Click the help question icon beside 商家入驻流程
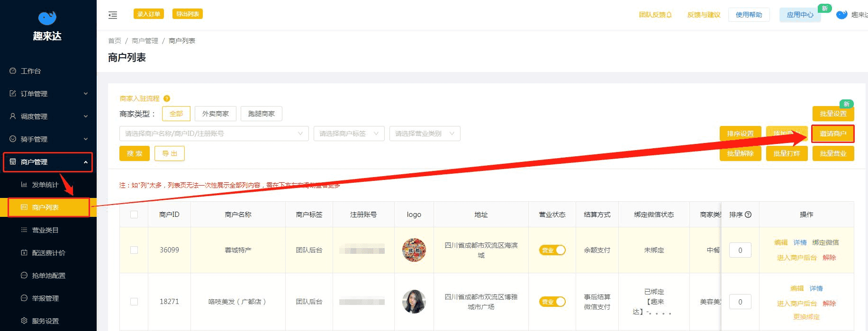Screen dimensions: 868x331 point(167,98)
